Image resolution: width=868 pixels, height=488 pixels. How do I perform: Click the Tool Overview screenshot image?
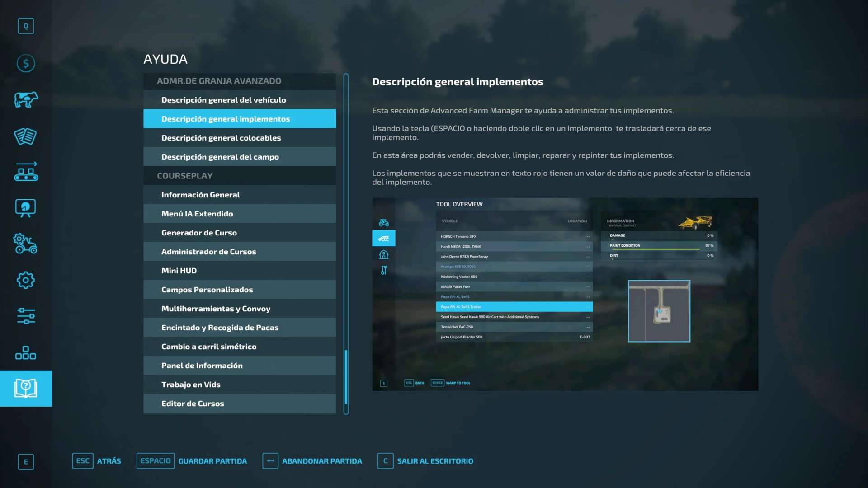point(565,294)
